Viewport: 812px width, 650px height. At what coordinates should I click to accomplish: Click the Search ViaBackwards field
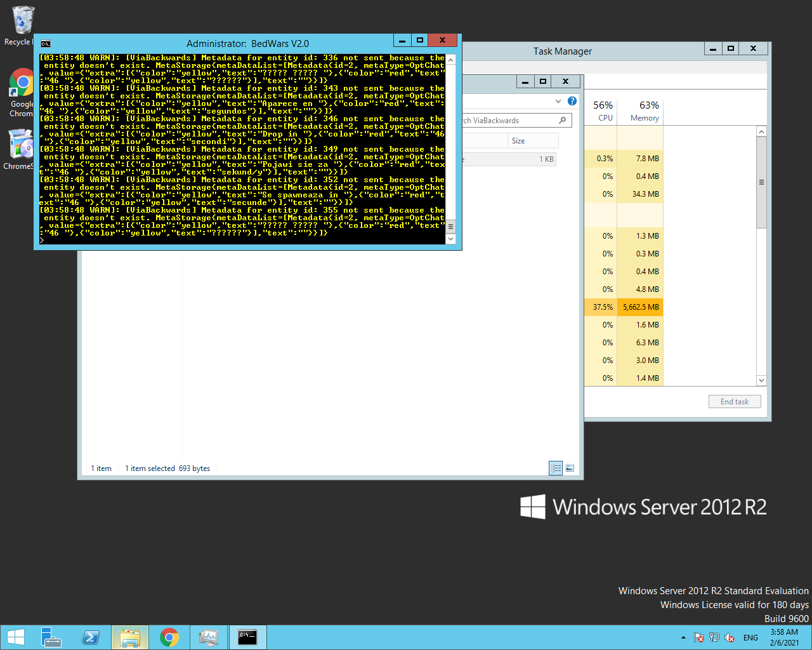click(x=507, y=121)
